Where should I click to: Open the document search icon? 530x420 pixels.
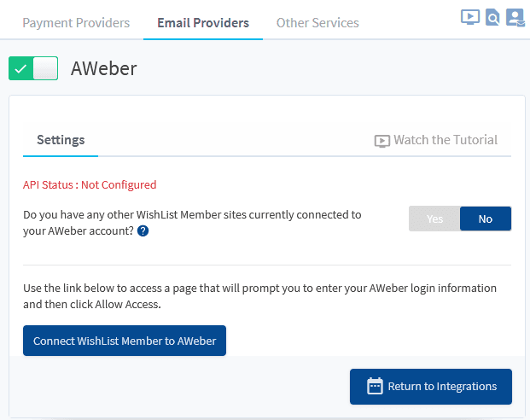click(x=492, y=17)
